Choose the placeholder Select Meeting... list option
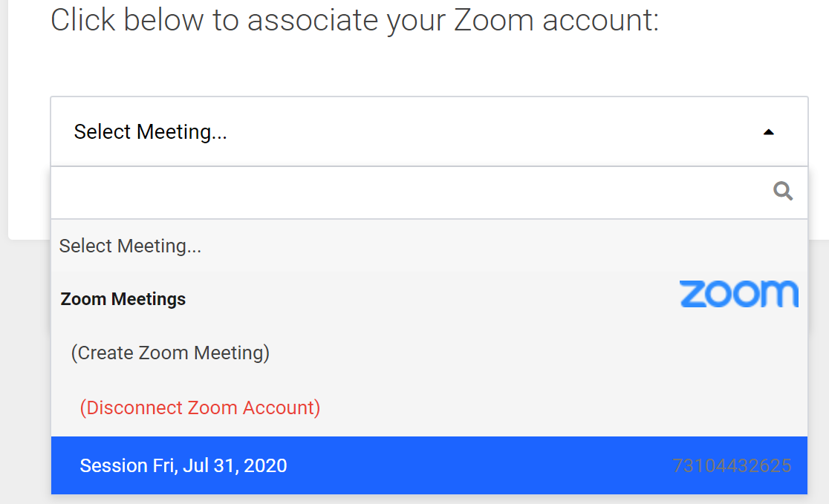829x504 pixels. pyautogui.click(x=131, y=246)
